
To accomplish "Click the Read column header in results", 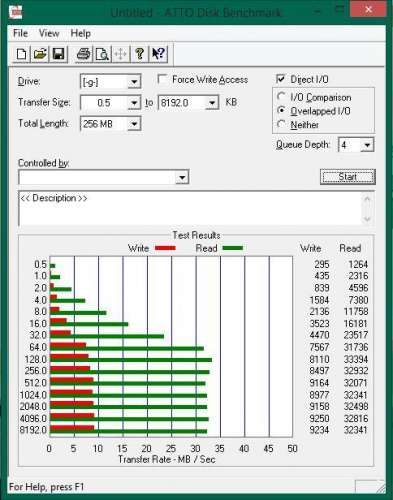I will (x=350, y=248).
